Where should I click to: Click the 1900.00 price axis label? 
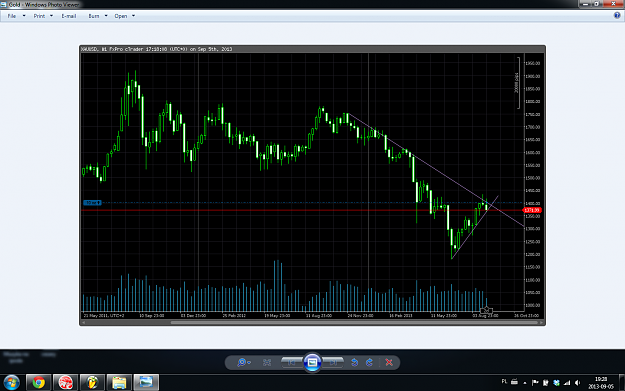pyautogui.click(x=533, y=76)
